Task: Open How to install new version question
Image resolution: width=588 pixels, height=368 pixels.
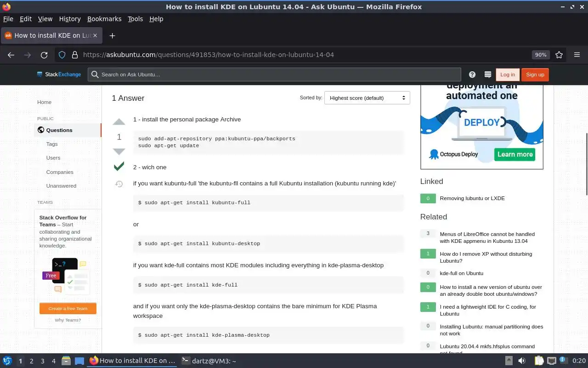Action: (491, 290)
